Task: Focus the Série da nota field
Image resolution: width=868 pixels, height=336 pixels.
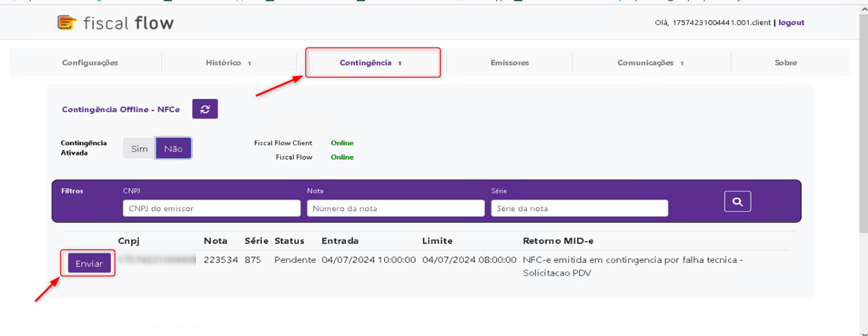Action: tap(579, 208)
